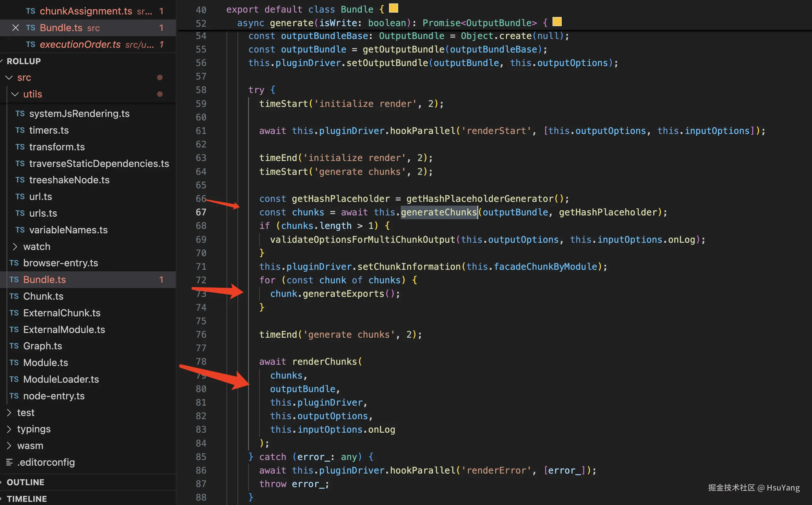Expand the typings folder
812x505 pixels.
[x=9, y=429]
